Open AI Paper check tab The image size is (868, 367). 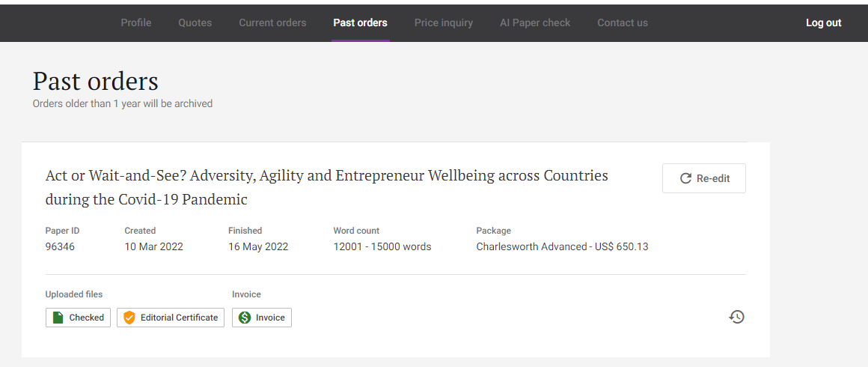coord(535,22)
